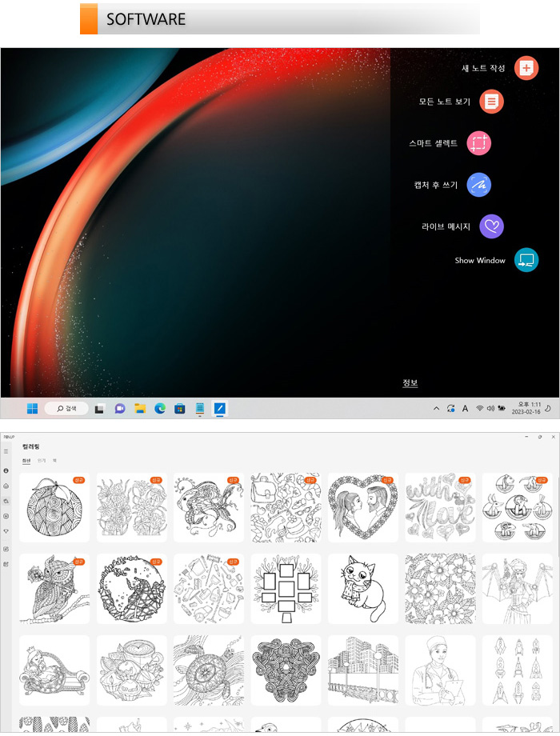This screenshot has height=736, width=560.
Task: Launch 스마트 셀렉트 selection icon
Action: [478, 143]
